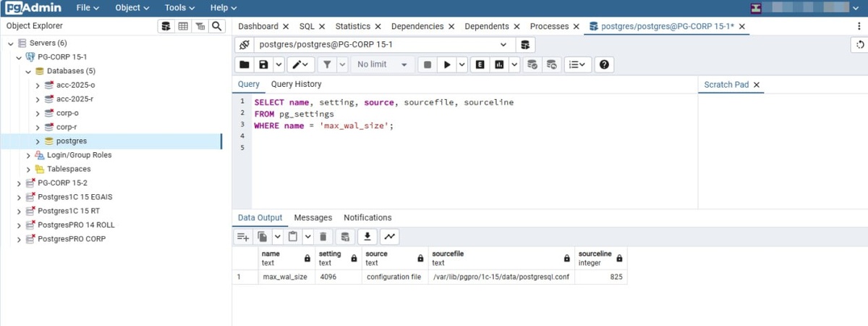Viewport: 868px width, 326px height.
Task: Click the Graph Visualiser icon
Action: point(389,237)
